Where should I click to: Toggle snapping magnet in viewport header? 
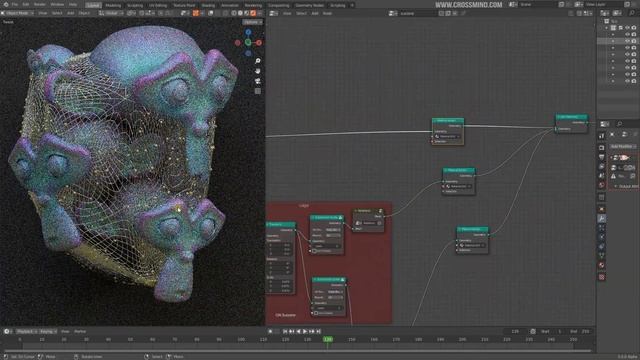141,13
